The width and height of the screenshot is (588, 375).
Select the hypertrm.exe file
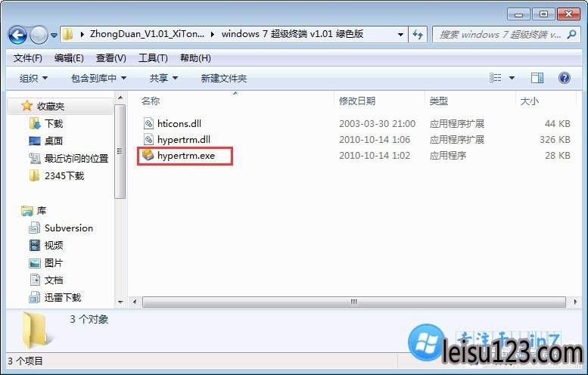point(185,156)
